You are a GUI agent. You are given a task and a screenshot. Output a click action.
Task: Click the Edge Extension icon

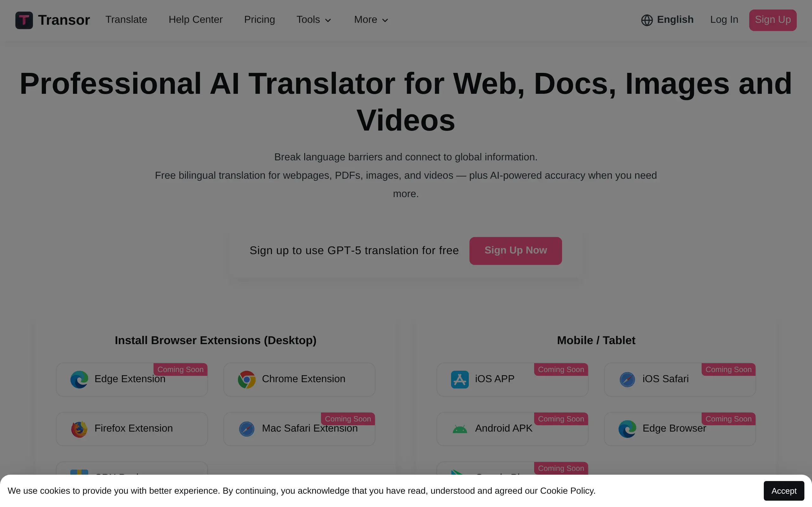79,379
